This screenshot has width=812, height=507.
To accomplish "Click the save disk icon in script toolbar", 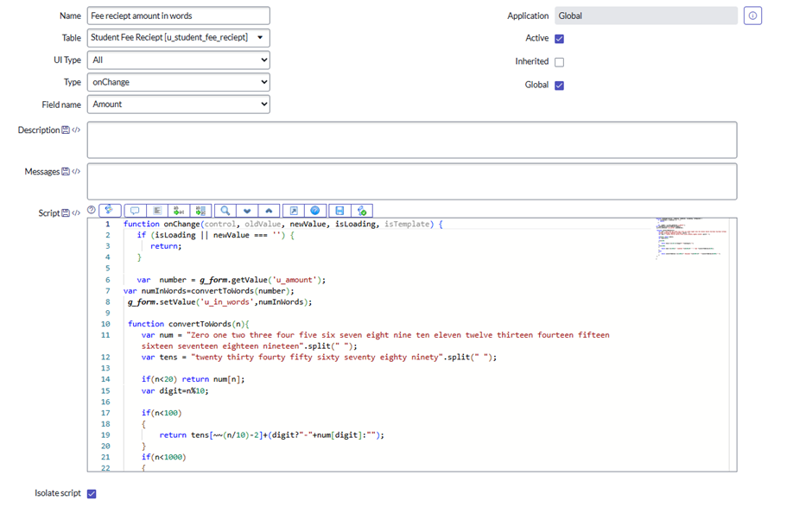I will (339, 210).
